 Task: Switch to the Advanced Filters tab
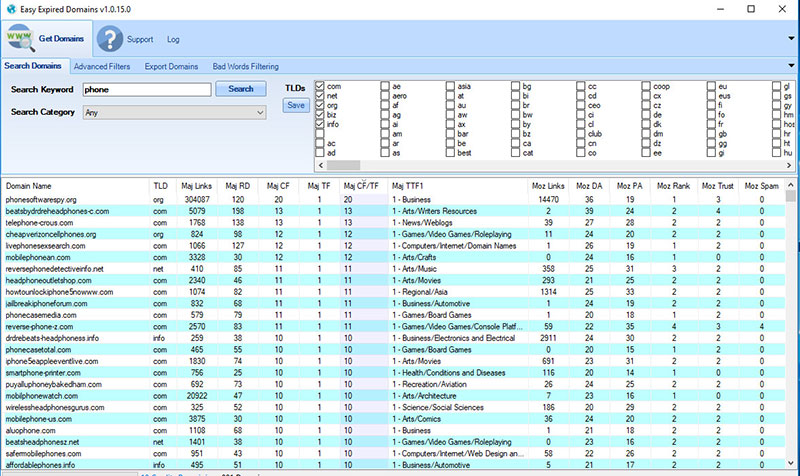coord(102,66)
